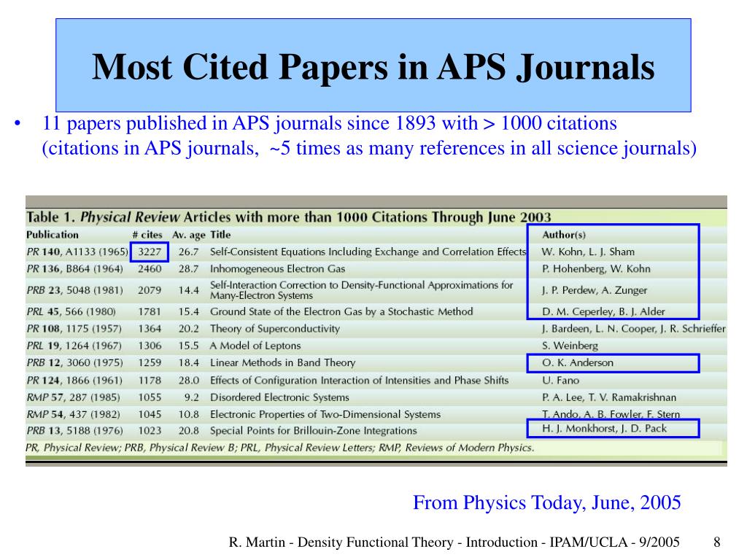The height and width of the screenshot is (560, 747).
Task: Click the 'Title' column header
Action: (220, 235)
